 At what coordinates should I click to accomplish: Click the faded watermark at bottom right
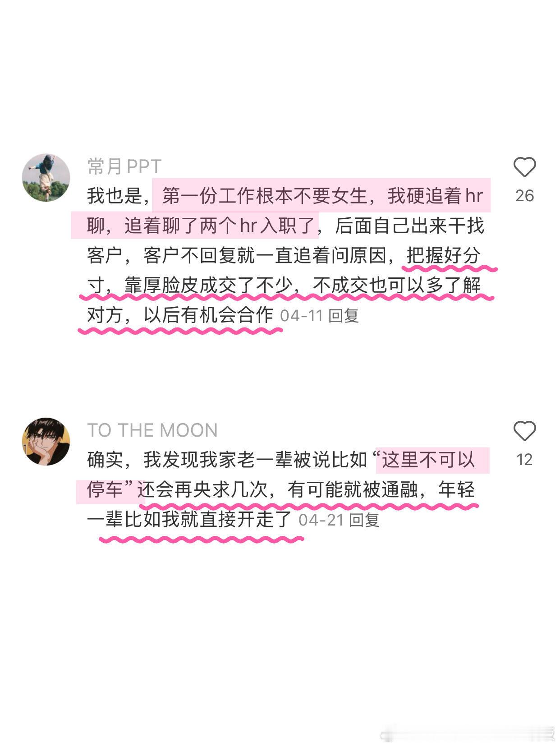(468, 733)
